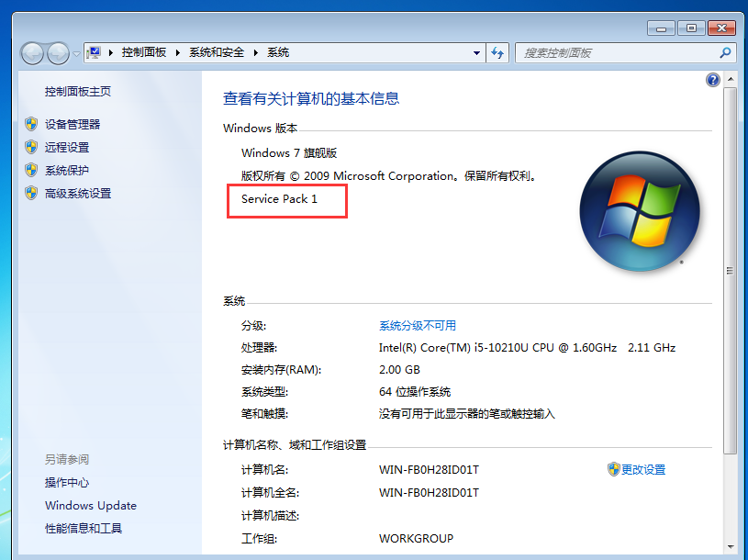Maximize the System window

point(691,28)
